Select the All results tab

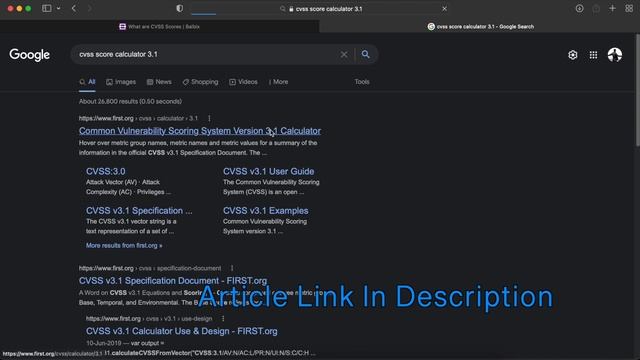click(87, 82)
